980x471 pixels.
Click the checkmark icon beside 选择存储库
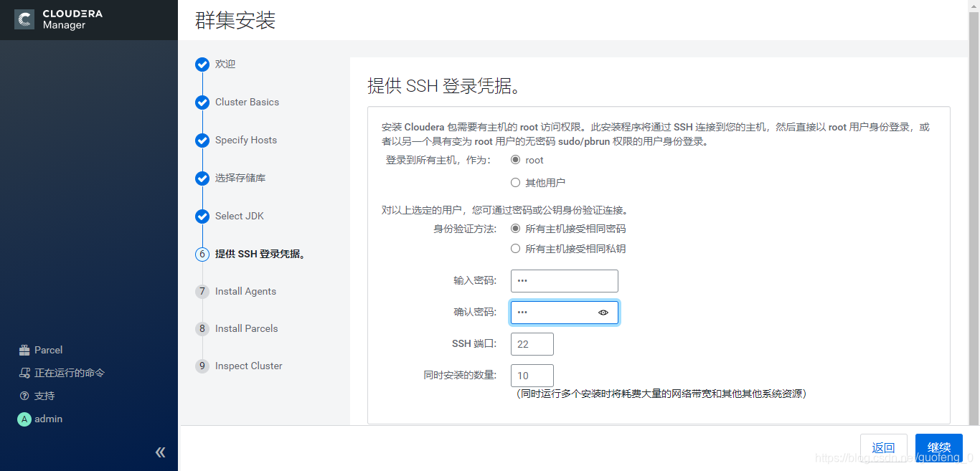202,179
